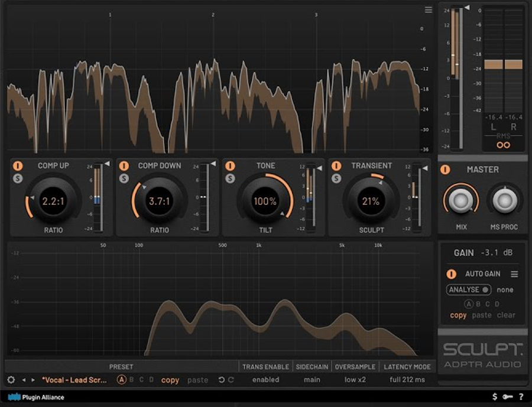
Task: Click the MS PROC knob
Action: coord(505,200)
